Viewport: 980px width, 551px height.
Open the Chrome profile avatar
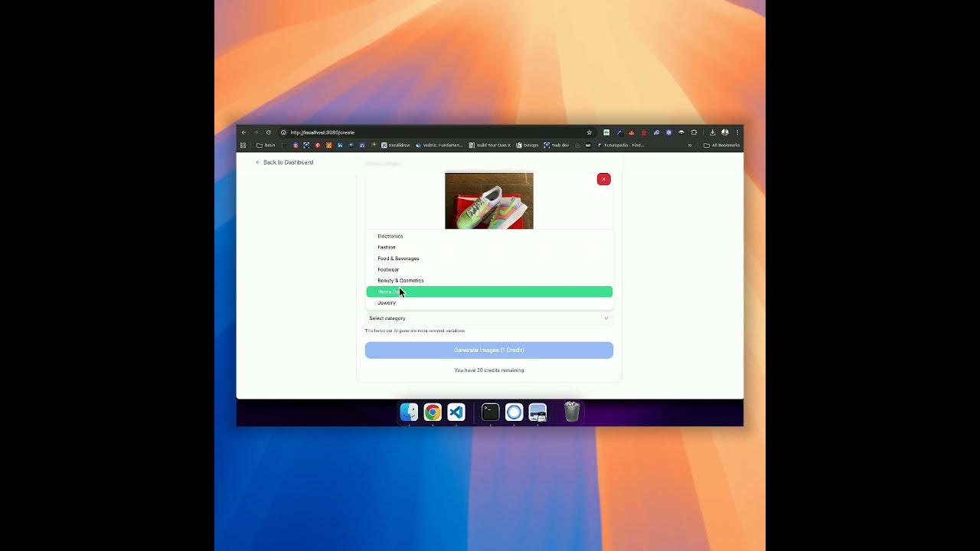[x=725, y=132]
